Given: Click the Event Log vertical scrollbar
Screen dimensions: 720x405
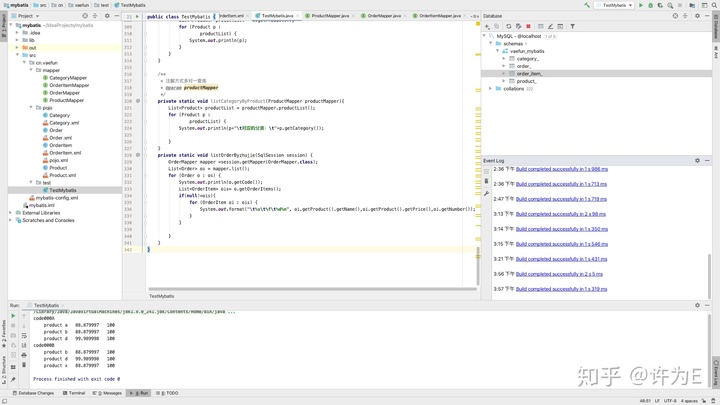Looking at the screenshot, I should (x=709, y=276).
